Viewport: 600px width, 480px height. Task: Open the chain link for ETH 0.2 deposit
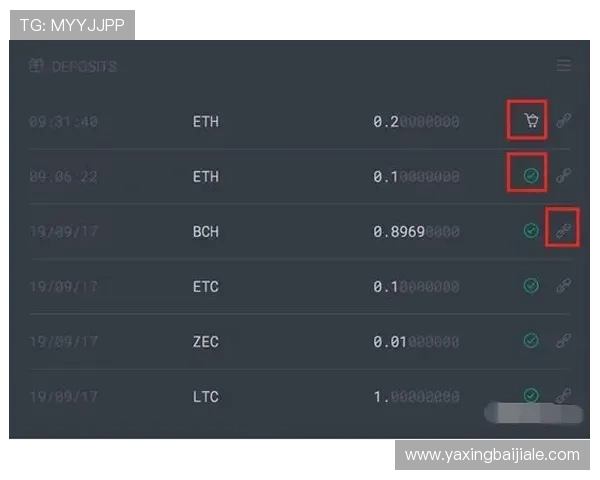point(564,121)
